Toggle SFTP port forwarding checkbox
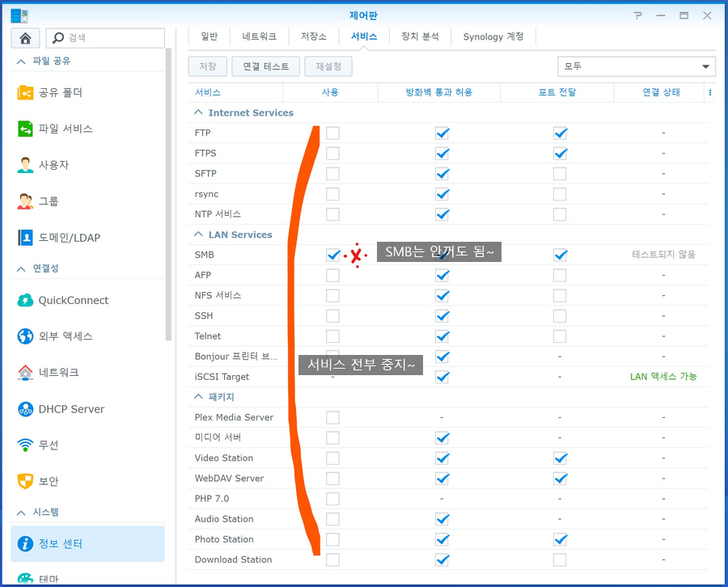Image resolution: width=728 pixels, height=587 pixels. point(560,174)
